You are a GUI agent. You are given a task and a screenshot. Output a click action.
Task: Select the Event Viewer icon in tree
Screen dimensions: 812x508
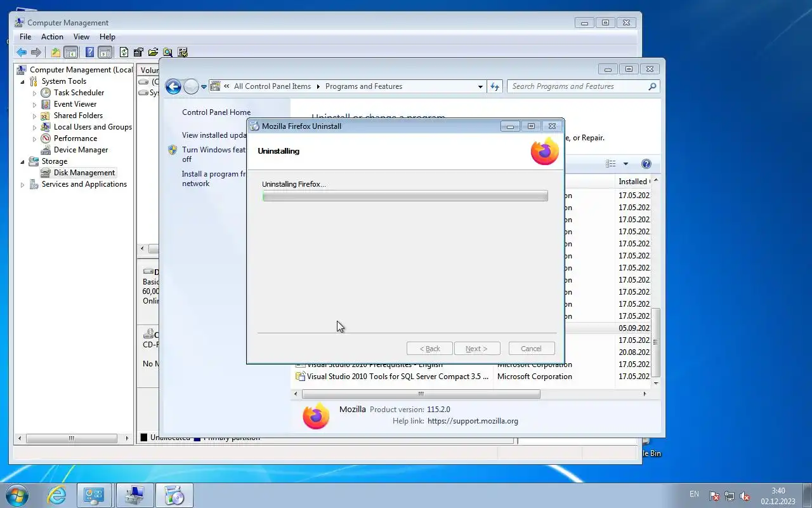pyautogui.click(x=46, y=104)
